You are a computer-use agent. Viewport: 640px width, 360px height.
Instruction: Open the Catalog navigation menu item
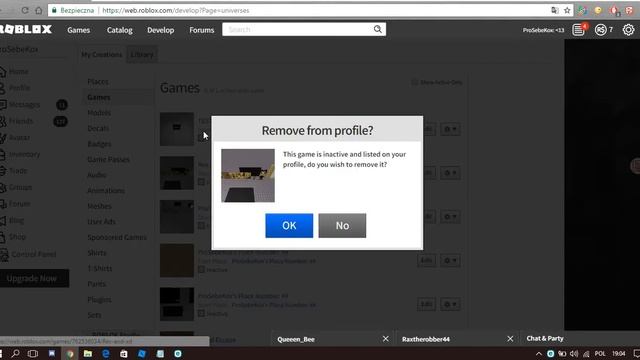(120, 30)
